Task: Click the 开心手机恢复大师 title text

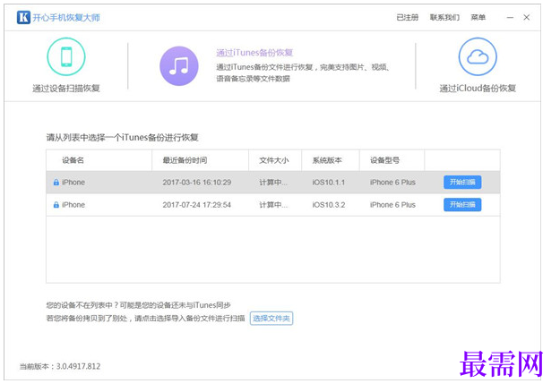Action: pyautogui.click(x=66, y=18)
